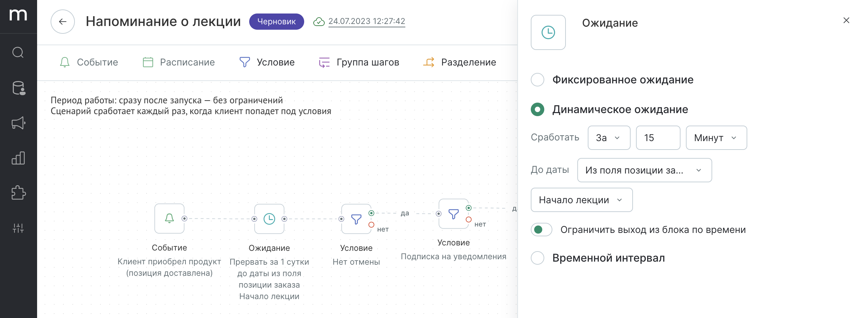Go back with the arrow button
The image size is (868, 318).
coord(63,22)
